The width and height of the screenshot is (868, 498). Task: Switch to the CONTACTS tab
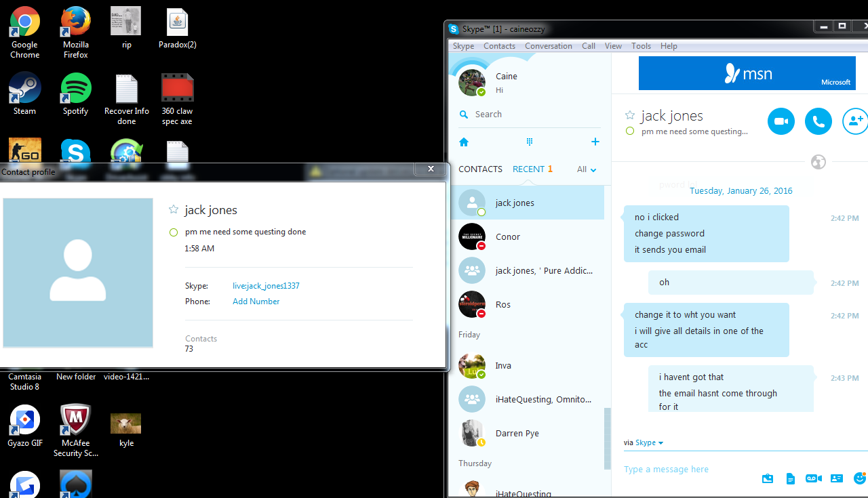(480, 169)
